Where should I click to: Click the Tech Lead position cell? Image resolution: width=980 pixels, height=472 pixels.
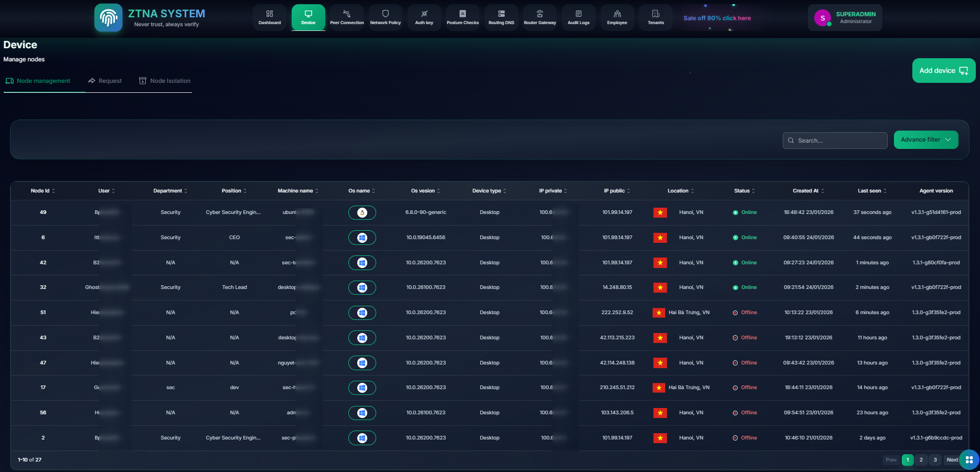point(235,287)
